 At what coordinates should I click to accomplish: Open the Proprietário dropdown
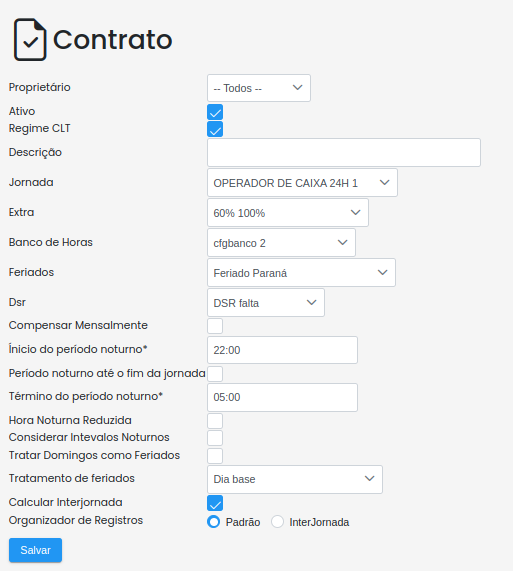[x=259, y=88]
